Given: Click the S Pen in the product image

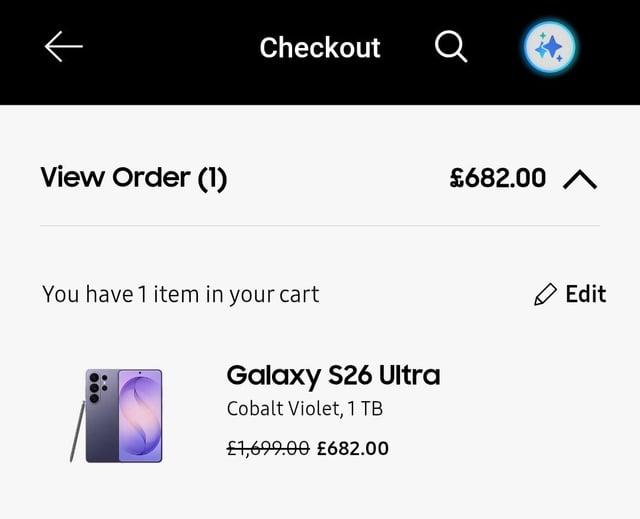Looking at the screenshot, I should [77, 432].
